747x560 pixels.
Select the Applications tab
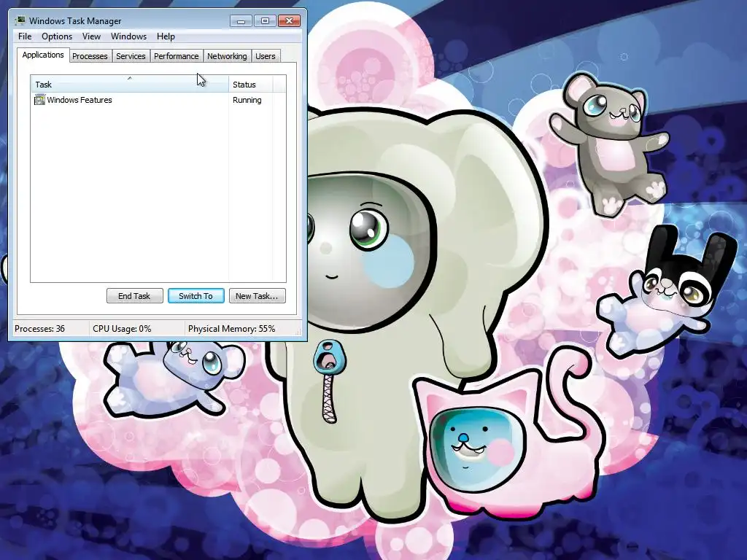point(43,55)
